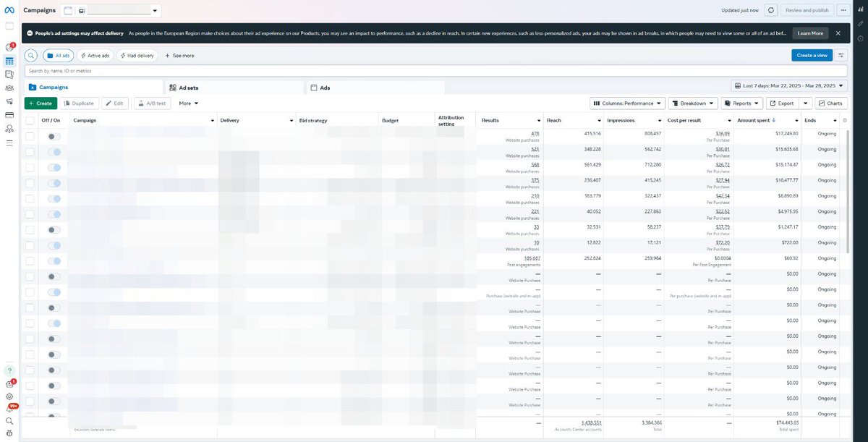Click See more filters link

[x=179, y=55]
